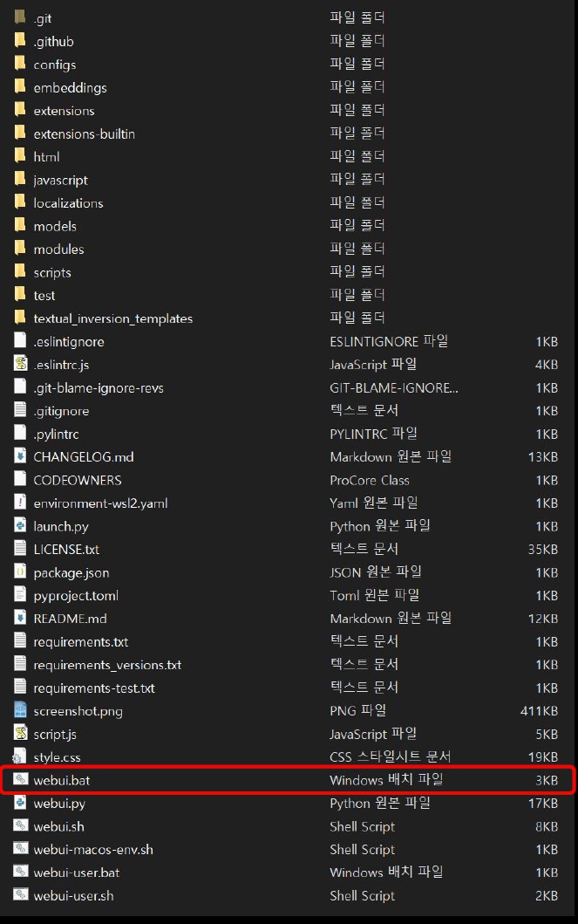
Task: Click the ESLINTIGNORE 파일 type label
Action: point(389,341)
